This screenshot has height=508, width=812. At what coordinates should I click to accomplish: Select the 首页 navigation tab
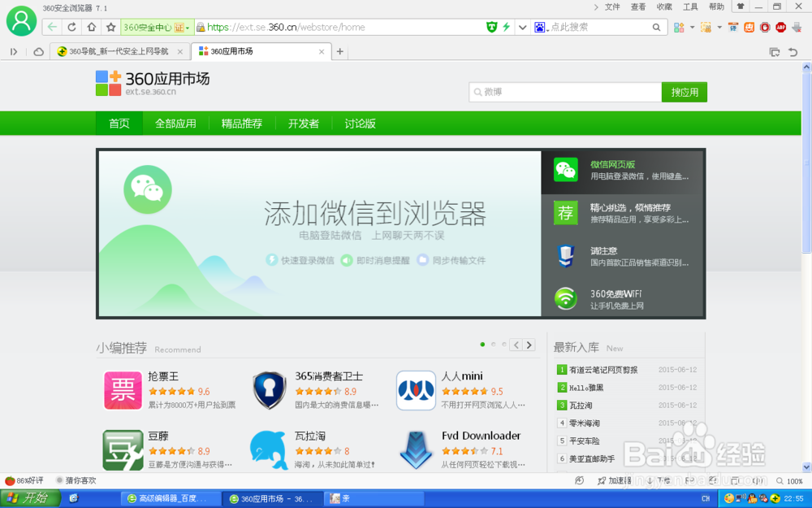click(119, 124)
